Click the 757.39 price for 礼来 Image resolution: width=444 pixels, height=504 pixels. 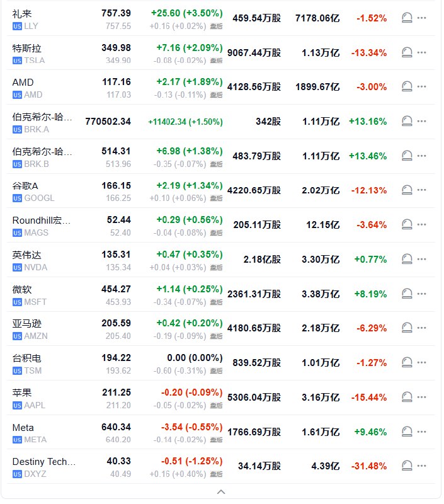point(116,13)
